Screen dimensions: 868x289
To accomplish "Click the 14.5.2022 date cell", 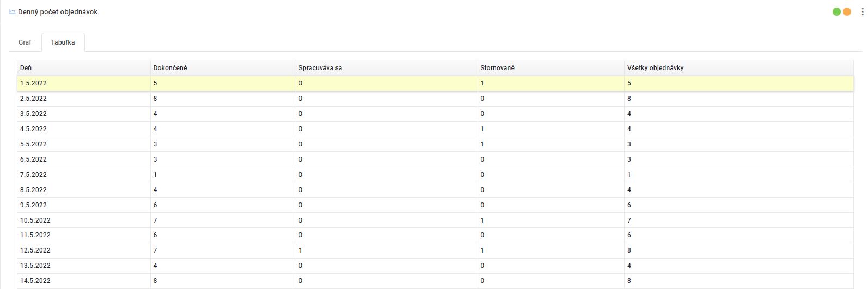I will [35, 281].
